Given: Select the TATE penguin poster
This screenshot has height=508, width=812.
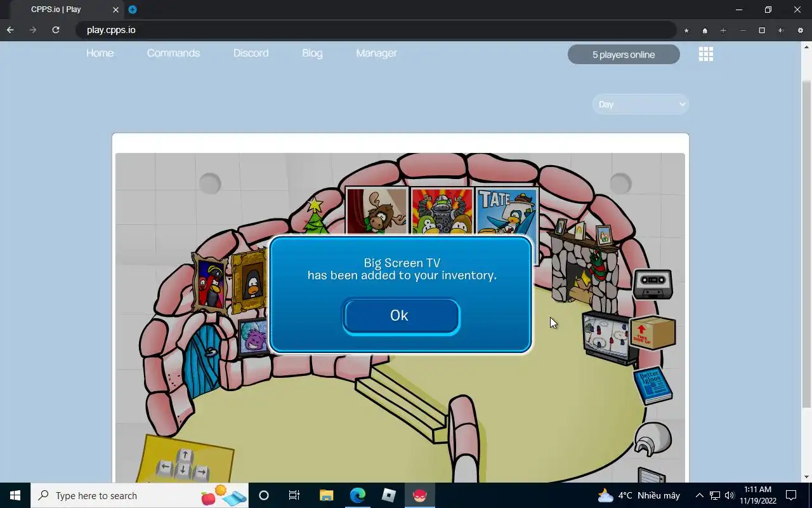Looking at the screenshot, I should [506, 211].
